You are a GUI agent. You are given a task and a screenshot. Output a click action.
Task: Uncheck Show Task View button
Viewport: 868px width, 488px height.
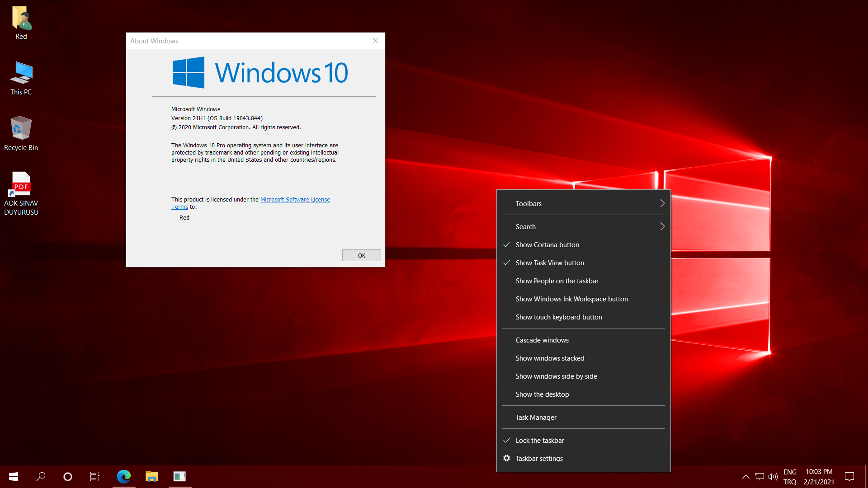point(549,263)
